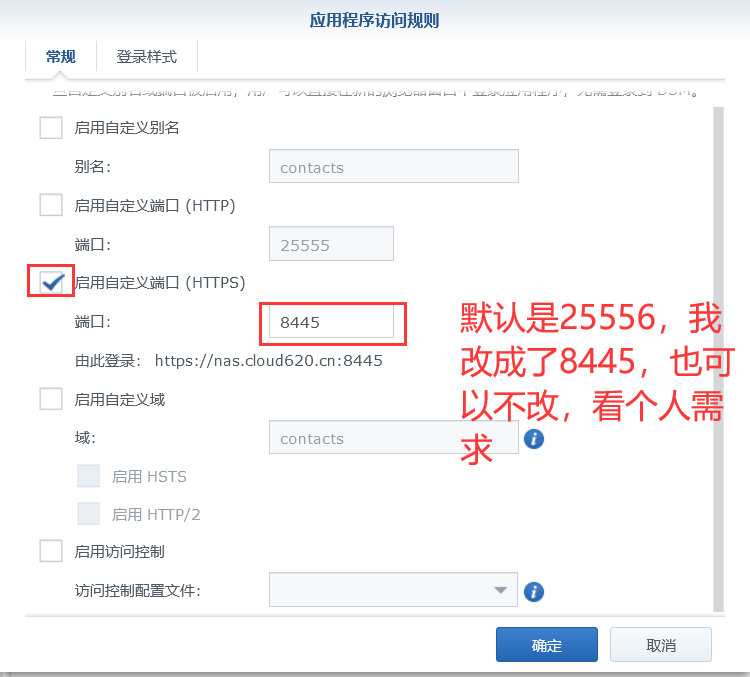Click the 应用程序访问规则 dialog title
Screen dimensions: 750x677
tap(374, 21)
